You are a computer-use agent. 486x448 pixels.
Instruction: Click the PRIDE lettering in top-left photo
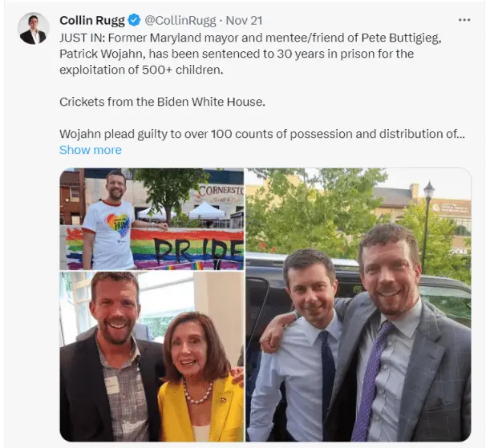click(x=200, y=252)
